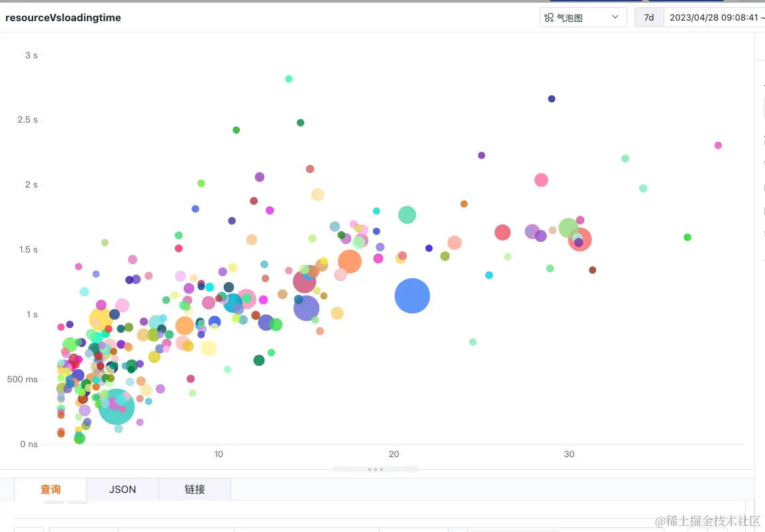Open the 气泡图 chart type dropdown

[x=583, y=18]
